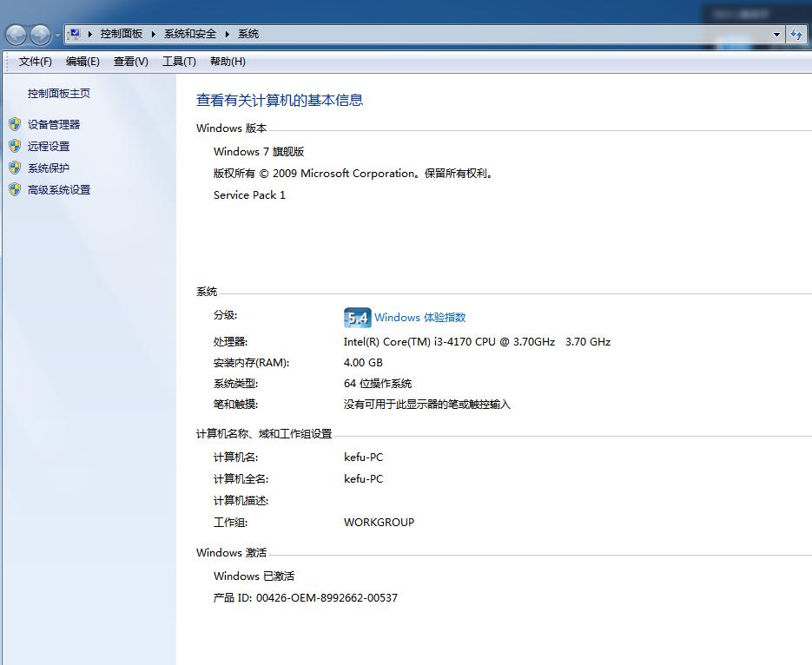Open the 文件 menu
This screenshot has width=812, height=665.
click(33, 61)
